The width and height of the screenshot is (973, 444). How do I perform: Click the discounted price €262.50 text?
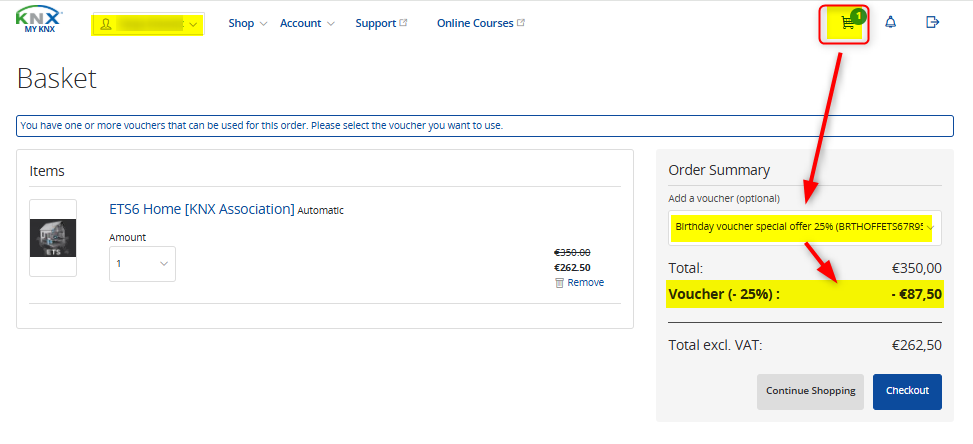[572, 268]
